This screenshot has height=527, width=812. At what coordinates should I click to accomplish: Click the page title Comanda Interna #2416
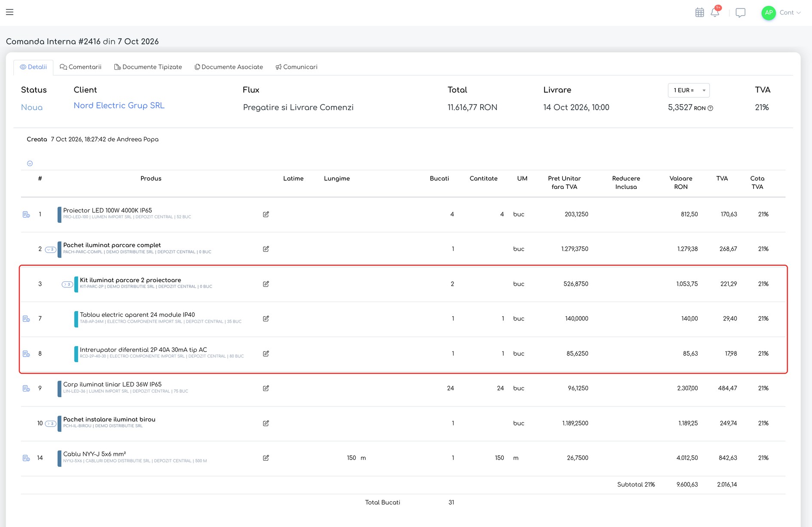[53, 42]
